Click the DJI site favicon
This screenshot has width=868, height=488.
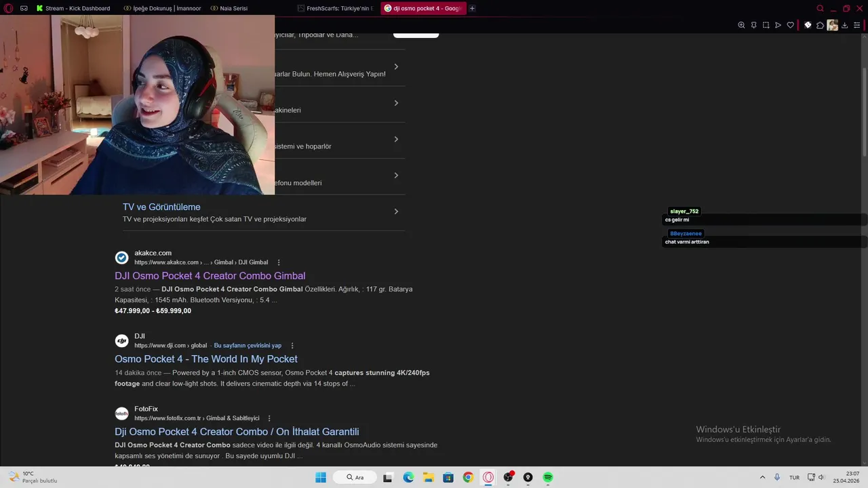coord(121,341)
